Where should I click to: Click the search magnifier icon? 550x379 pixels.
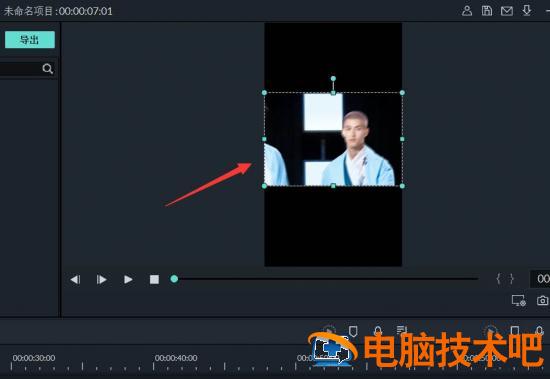coord(48,68)
